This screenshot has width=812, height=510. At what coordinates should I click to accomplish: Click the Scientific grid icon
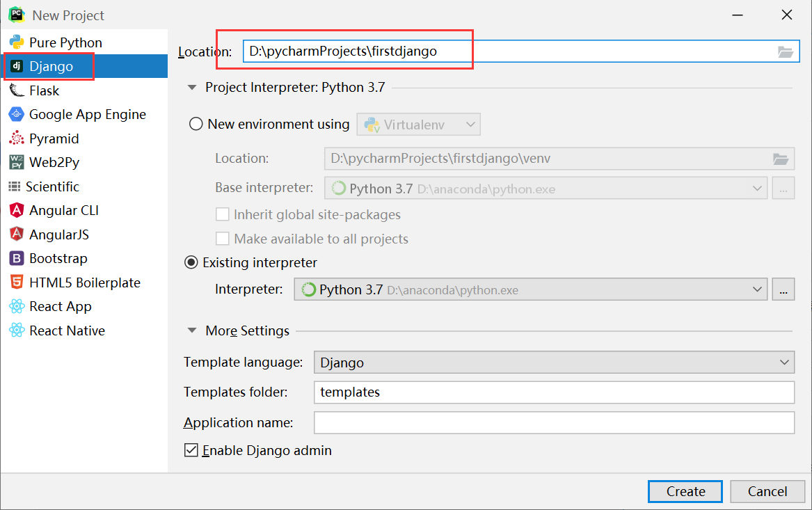15,186
